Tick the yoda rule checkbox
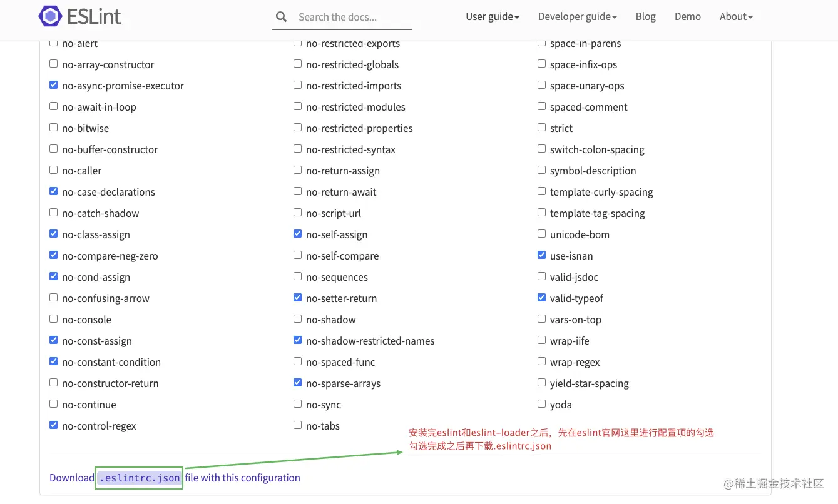Viewport: 838px width, 504px height. click(541, 404)
